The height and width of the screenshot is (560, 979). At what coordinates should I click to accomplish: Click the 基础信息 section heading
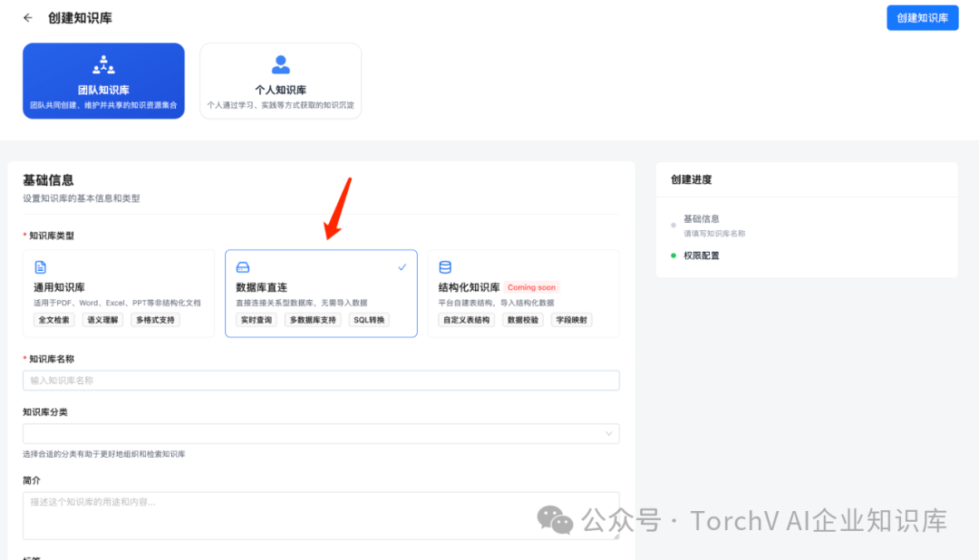(48, 180)
